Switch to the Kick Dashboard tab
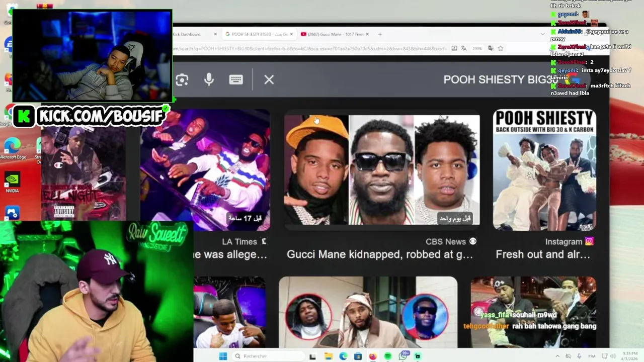The image size is (644, 362). (191, 34)
